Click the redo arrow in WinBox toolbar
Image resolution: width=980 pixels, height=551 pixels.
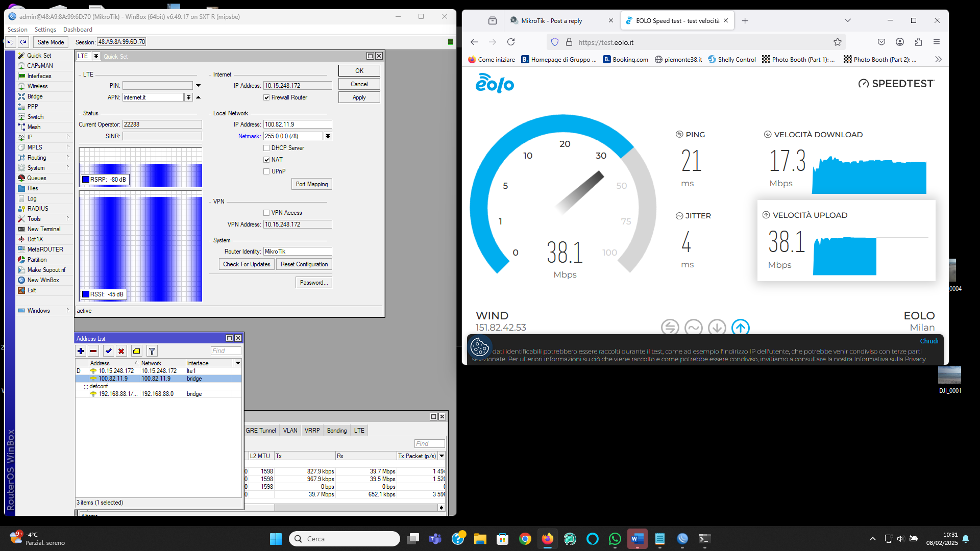(23, 42)
